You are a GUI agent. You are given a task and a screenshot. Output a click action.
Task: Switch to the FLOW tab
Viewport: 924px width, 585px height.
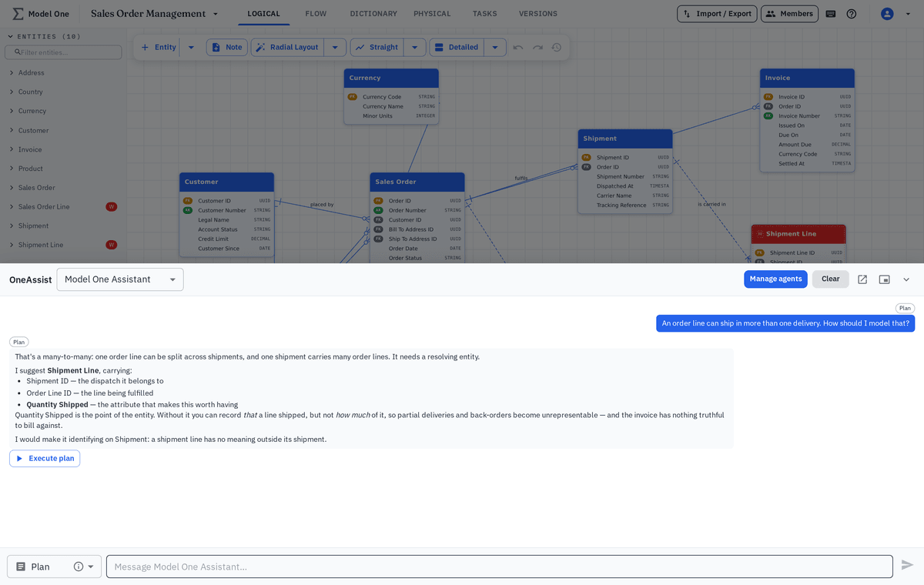(315, 14)
